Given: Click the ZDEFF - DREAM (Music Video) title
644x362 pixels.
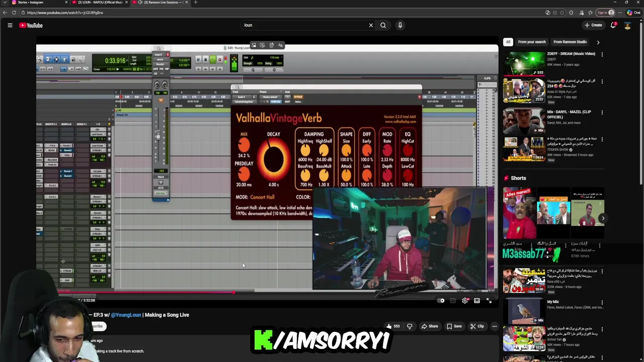Looking at the screenshot, I should coord(571,54).
